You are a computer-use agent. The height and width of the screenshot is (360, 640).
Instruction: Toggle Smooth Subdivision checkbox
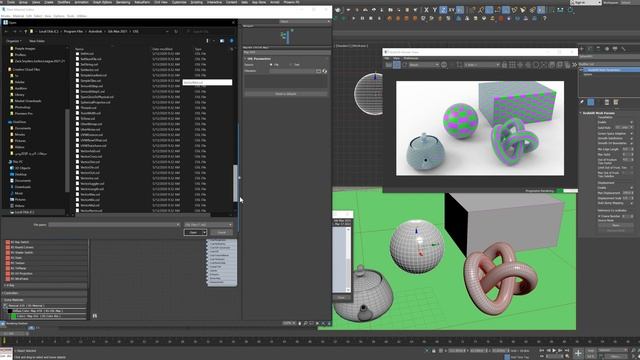pos(631,138)
